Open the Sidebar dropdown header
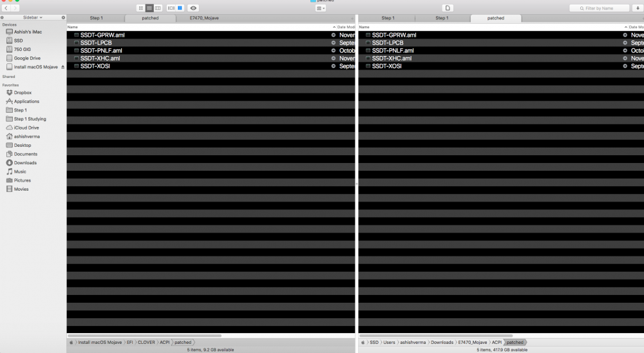644x353 pixels. click(x=32, y=17)
